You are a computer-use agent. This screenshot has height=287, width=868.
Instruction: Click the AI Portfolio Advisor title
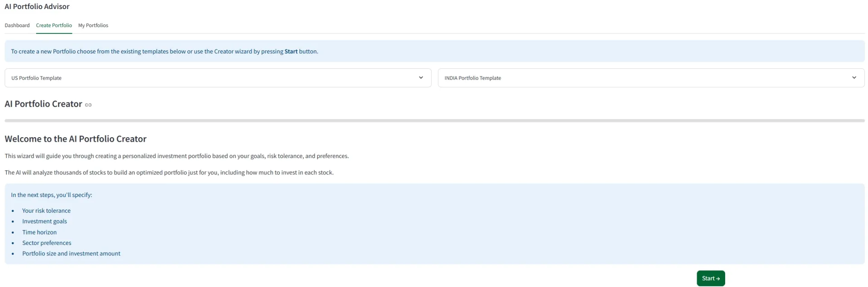tap(37, 7)
